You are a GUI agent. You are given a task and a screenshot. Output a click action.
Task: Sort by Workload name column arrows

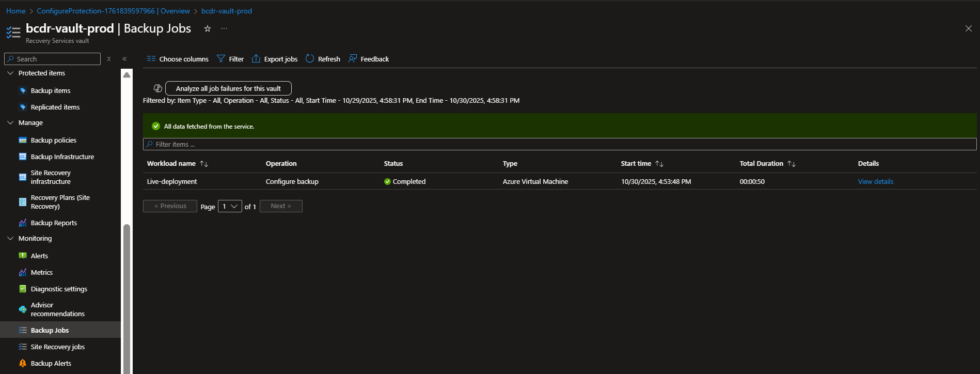[x=204, y=164]
